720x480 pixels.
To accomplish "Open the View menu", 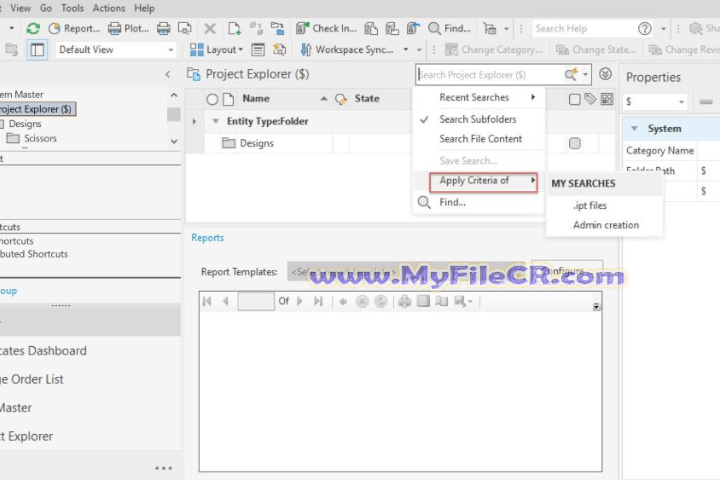I will click(x=21, y=8).
